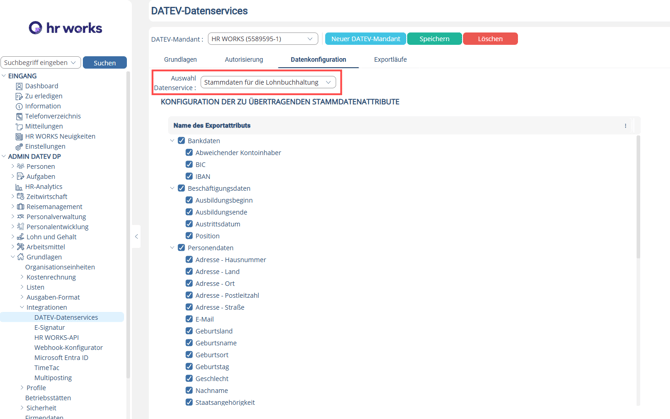Toggle the Position checkbox
Viewport: 670px width, 419px height.
[189, 236]
